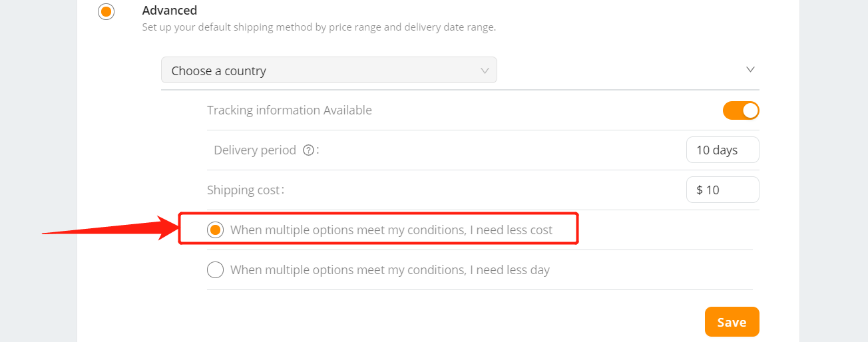This screenshot has width=868, height=342.
Task: Open the Delivery period help question icon
Action: [308, 150]
